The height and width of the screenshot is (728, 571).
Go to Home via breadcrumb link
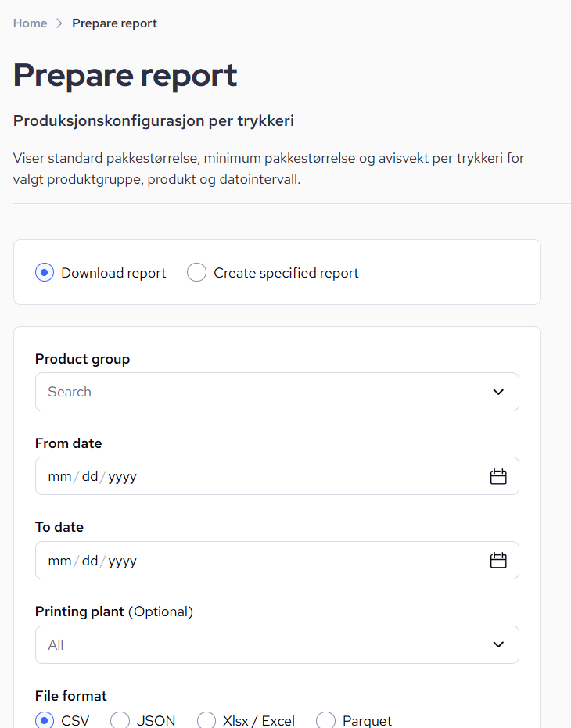click(31, 23)
